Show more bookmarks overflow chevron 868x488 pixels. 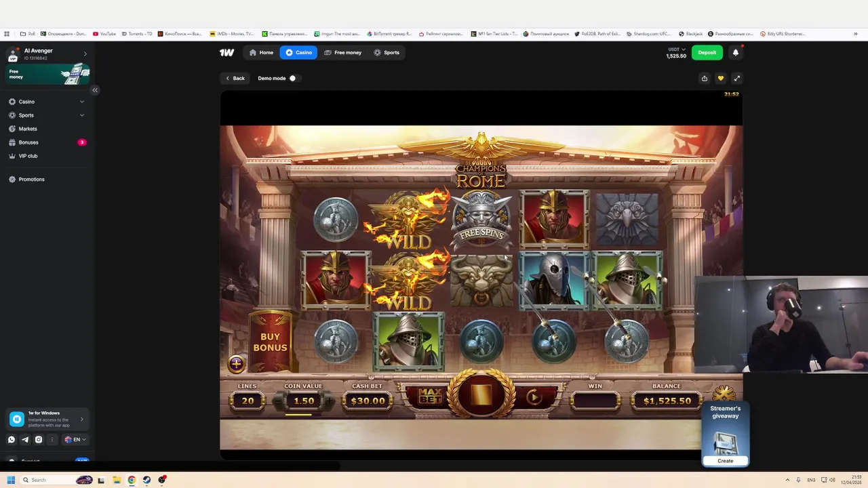pyautogui.click(x=856, y=34)
